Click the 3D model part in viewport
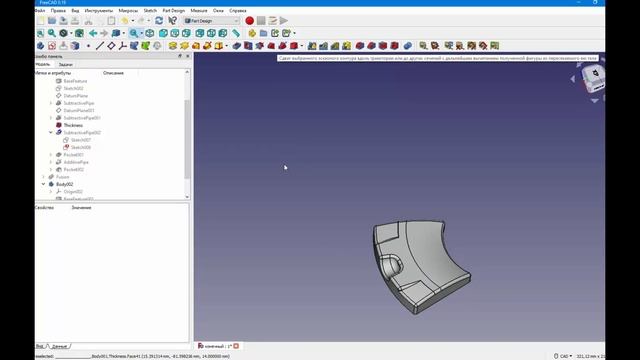 421,266
